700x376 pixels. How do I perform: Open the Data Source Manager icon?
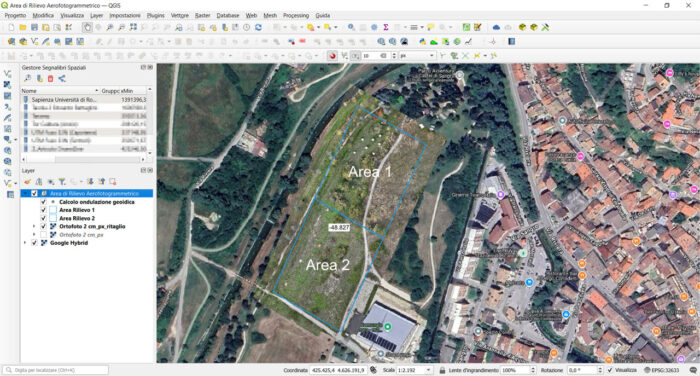[12, 42]
